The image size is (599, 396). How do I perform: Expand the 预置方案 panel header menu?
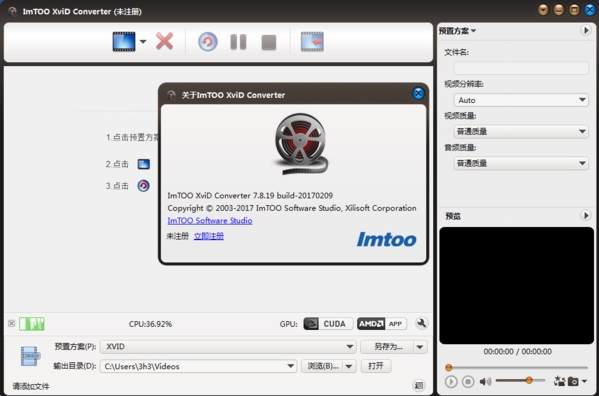(457, 31)
